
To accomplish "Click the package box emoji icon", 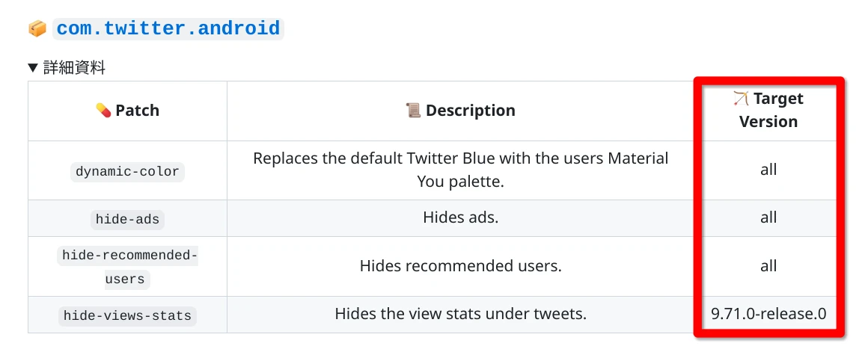I will point(37,29).
